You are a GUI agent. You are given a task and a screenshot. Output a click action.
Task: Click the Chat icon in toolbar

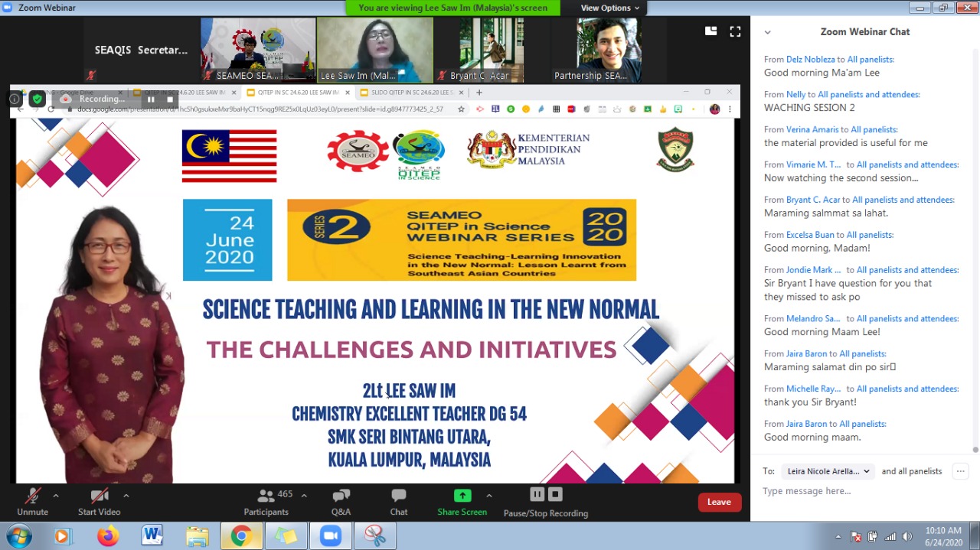398,501
